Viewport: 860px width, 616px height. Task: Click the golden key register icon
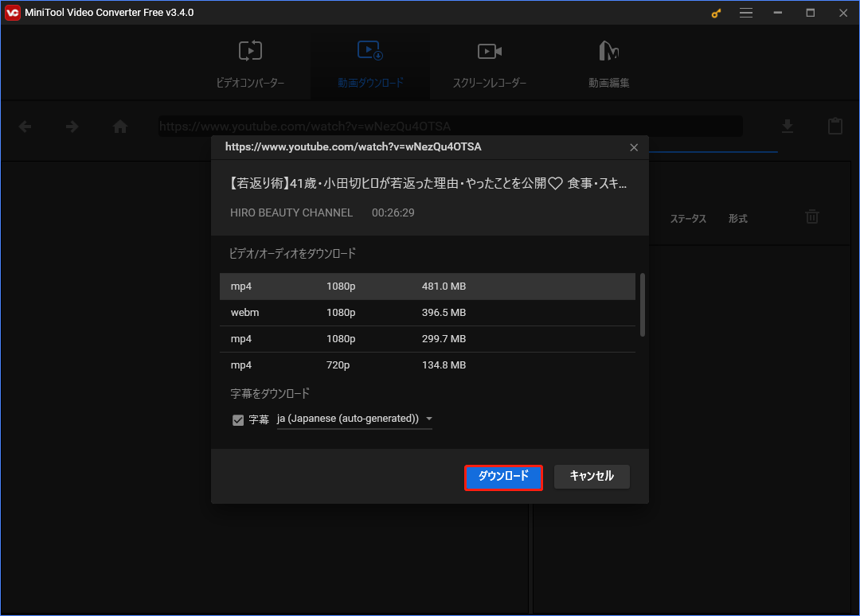716,13
